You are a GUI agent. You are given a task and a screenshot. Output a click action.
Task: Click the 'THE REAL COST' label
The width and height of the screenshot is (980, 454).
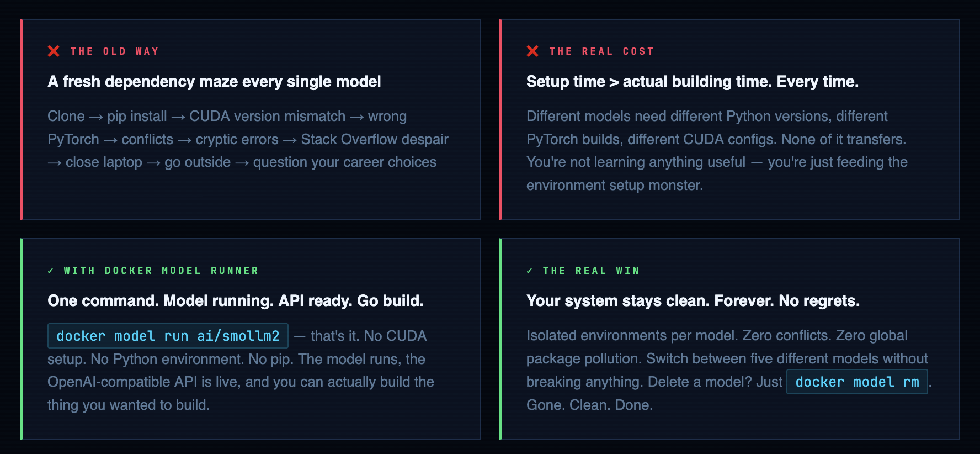click(601, 51)
